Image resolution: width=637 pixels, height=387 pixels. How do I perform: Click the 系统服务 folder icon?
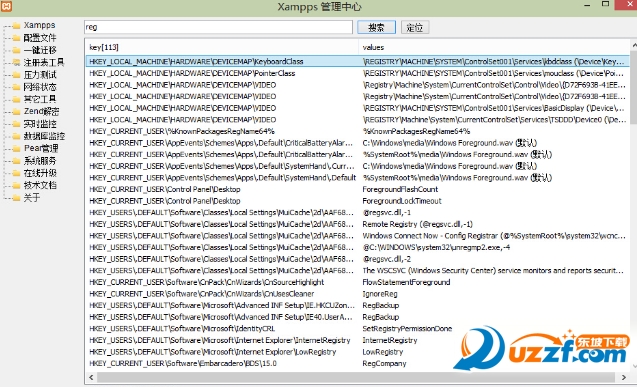[x=16, y=161]
